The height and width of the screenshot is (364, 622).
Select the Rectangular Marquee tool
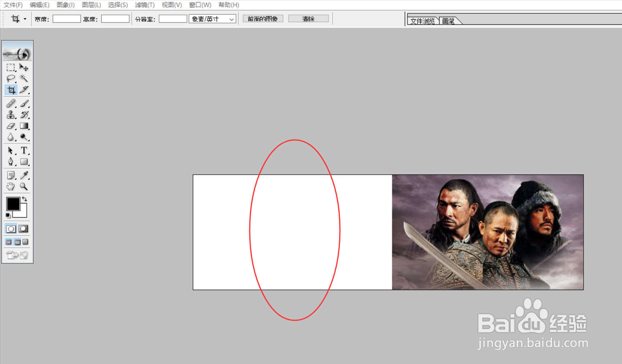tap(11, 68)
